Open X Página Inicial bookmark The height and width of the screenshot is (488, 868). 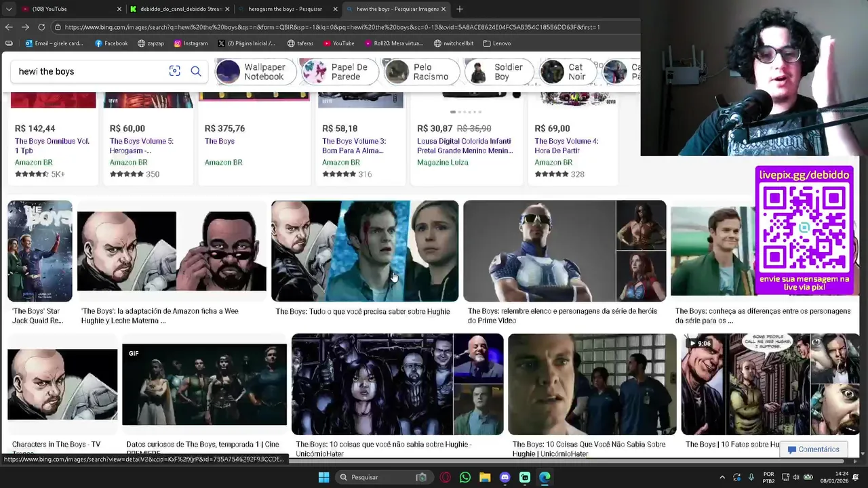[x=246, y=43]
